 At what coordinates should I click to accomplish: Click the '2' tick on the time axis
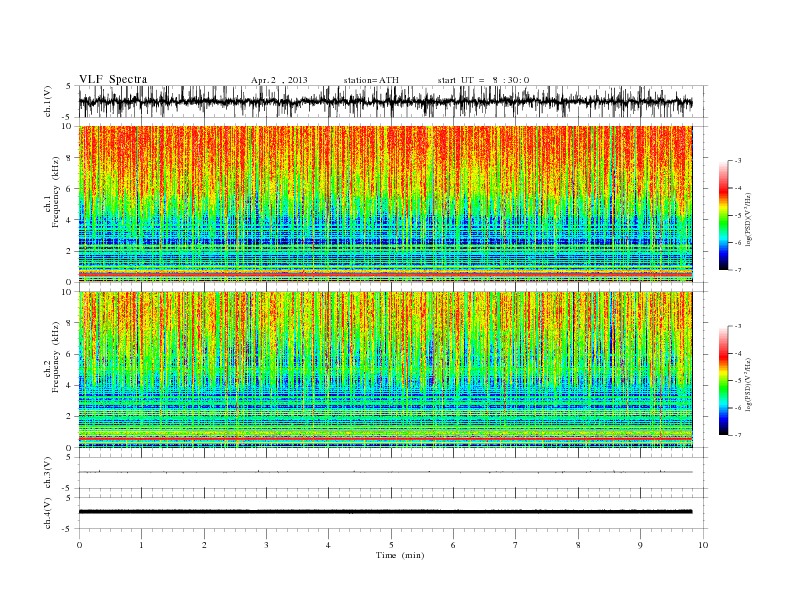(204, 545)
